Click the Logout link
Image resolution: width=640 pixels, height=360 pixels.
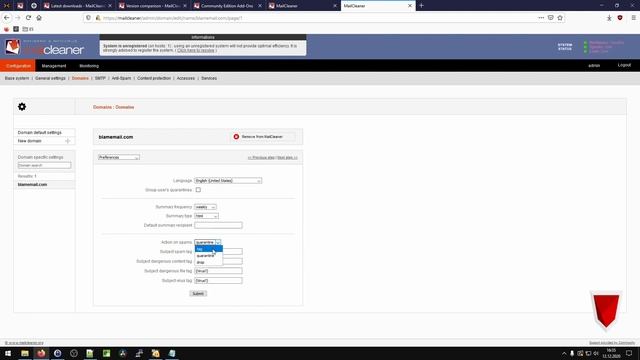point(624,65)
